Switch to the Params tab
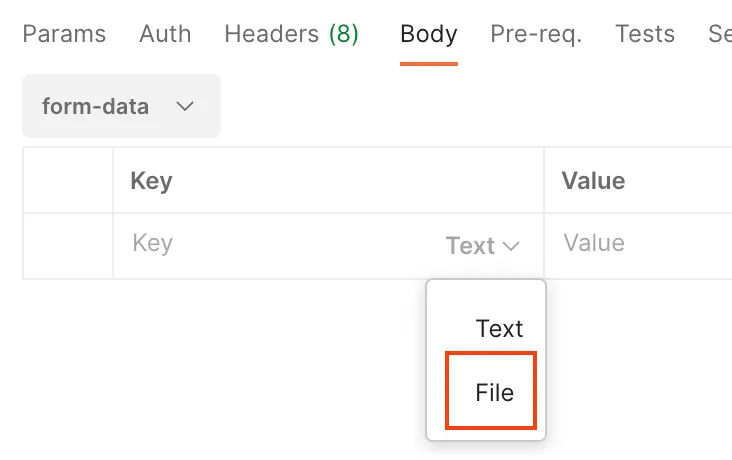The height and width of the screenshot is (460, 732). [x=64, y=34]
